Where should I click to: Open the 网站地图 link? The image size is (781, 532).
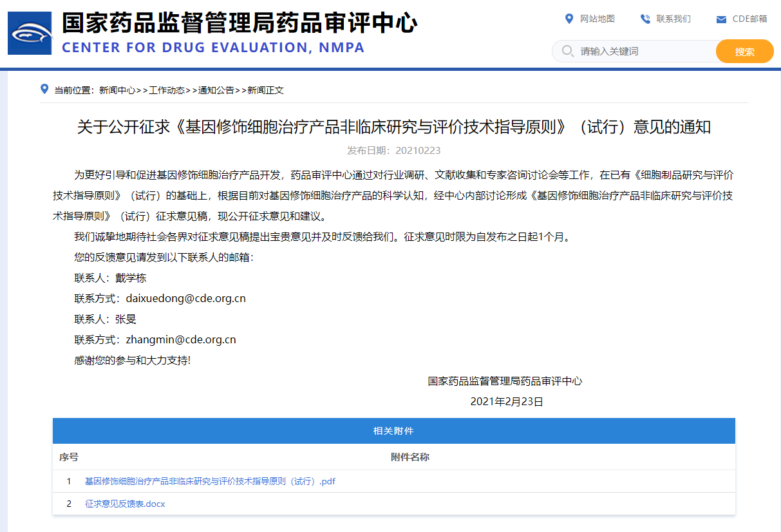click(598, 19)
